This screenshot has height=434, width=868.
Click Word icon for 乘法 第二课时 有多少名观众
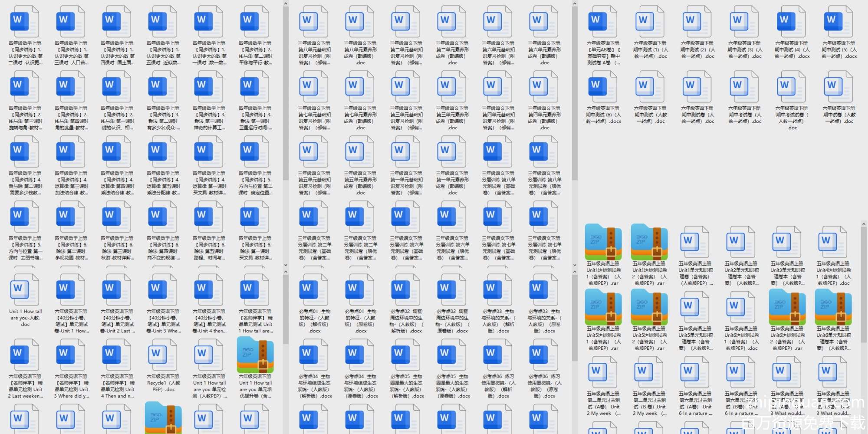(163, 87)
